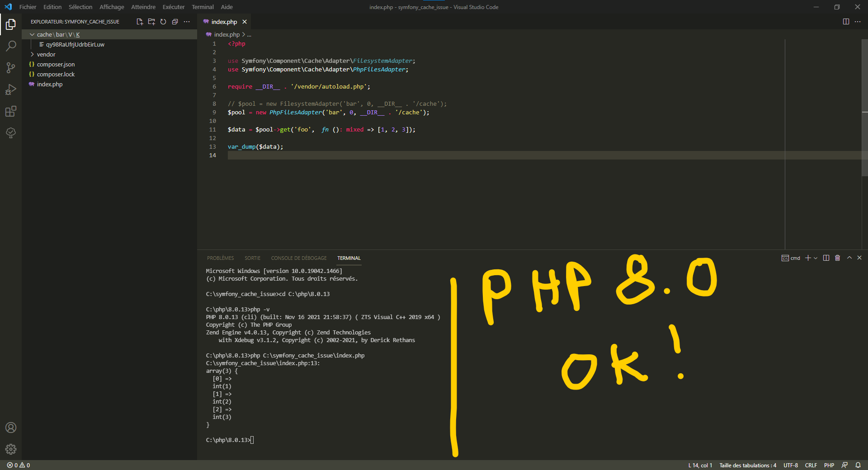Split the editor to the right
868x470 pixels.
click(846, 22)
